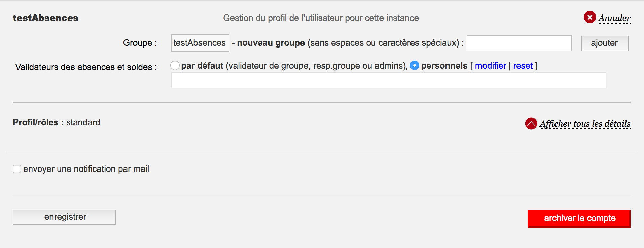Expand via Afficher tous les détails link

point(585,124)
